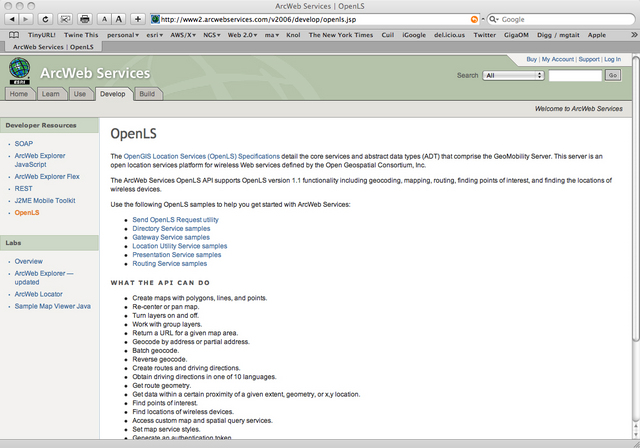
Task: Click the Buy link
Action: [531, 59]
